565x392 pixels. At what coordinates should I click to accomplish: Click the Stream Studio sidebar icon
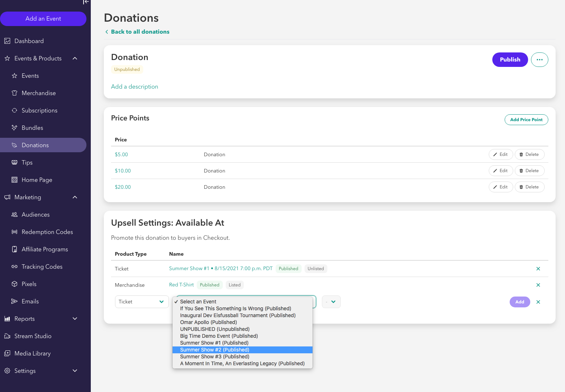[7, 336]
